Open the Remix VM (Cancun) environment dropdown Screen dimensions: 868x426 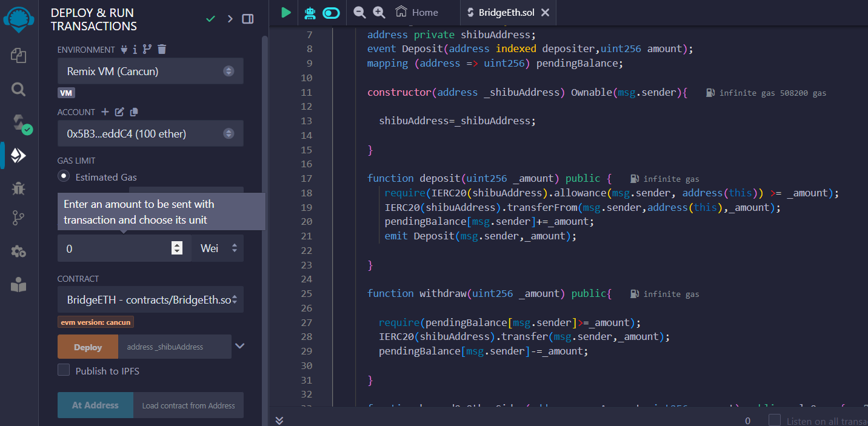[x=150, y=71]
